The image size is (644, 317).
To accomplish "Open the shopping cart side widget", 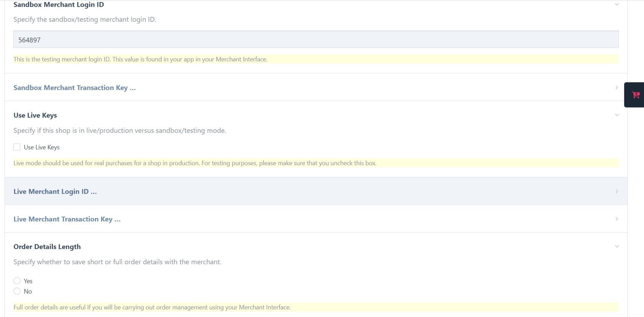I will [635, 95].
